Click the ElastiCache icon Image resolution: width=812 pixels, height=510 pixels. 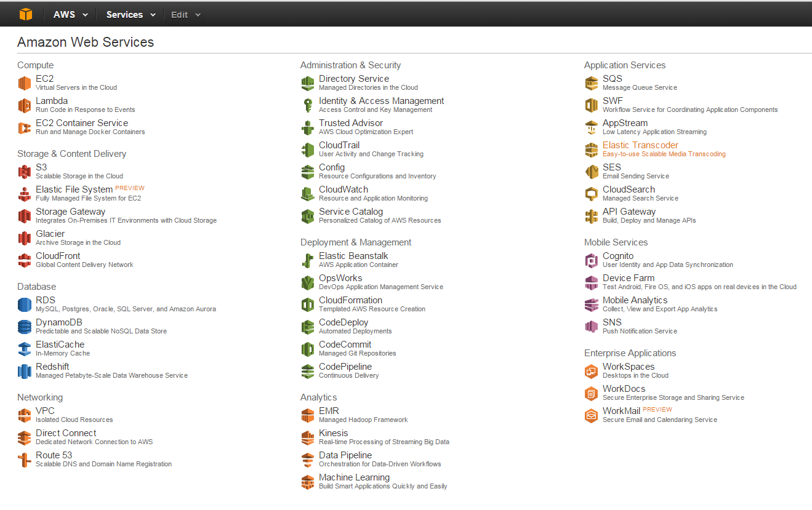tap(24, 349)
